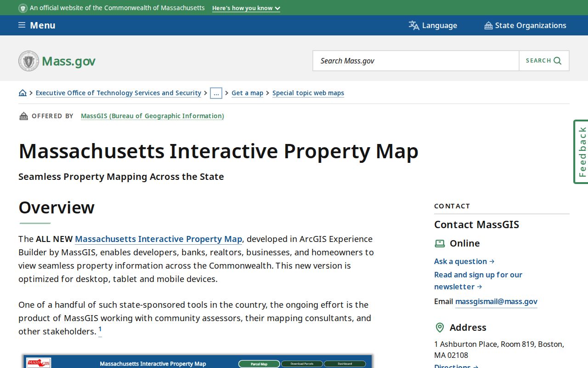The height and width of the screenshot is (368, 588).
Task: Go home via the breadcrumb house icon
Action: [x=23, y=93]
